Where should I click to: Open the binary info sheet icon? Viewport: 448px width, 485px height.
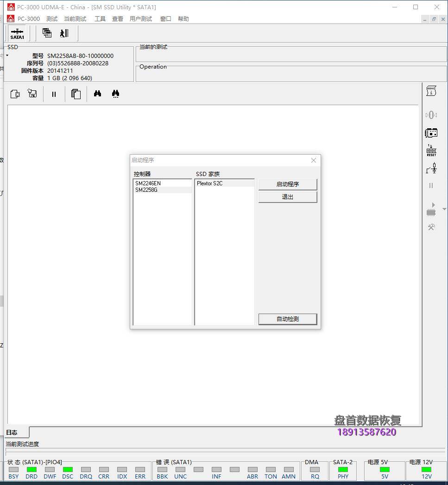pos(431,91)
